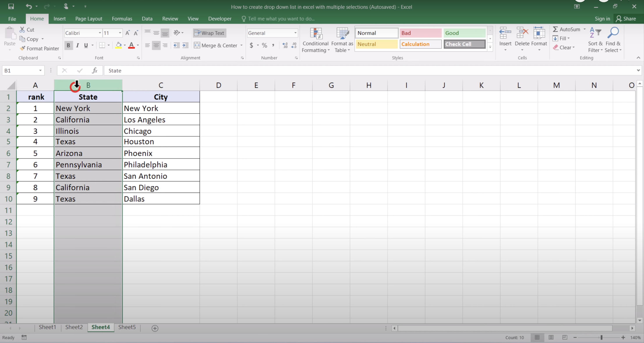The image size is (644, 343).
Task: Click the Fill Color bucket icon
Action: click(119, 45)
